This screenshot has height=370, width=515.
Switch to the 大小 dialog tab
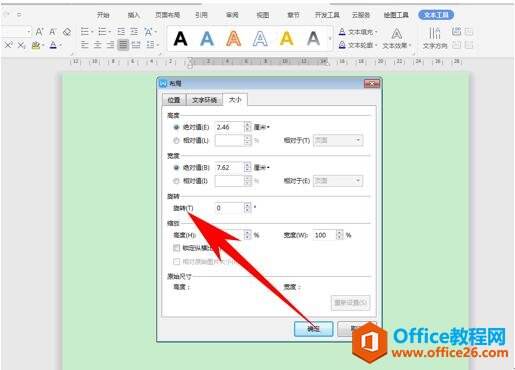(x=235, y=99)
